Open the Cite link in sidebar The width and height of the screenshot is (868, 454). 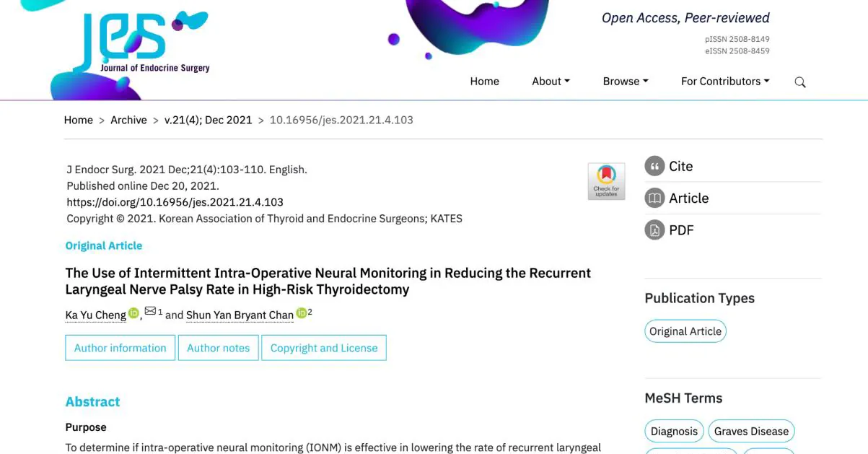(x=681, y=166)
